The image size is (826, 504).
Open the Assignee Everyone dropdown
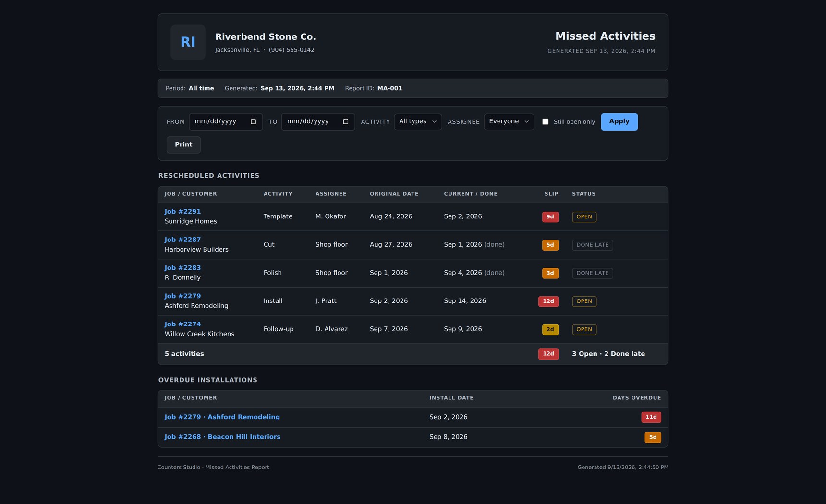click(509, 122)
